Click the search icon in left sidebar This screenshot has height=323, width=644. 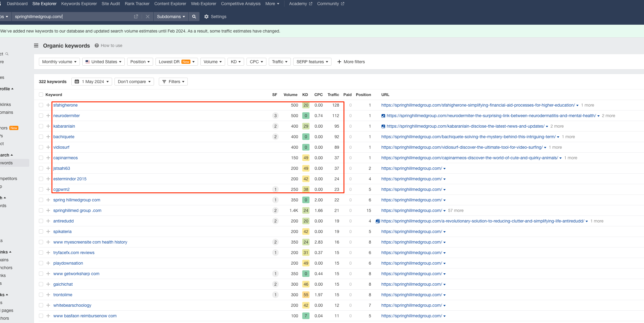[7, 54]
